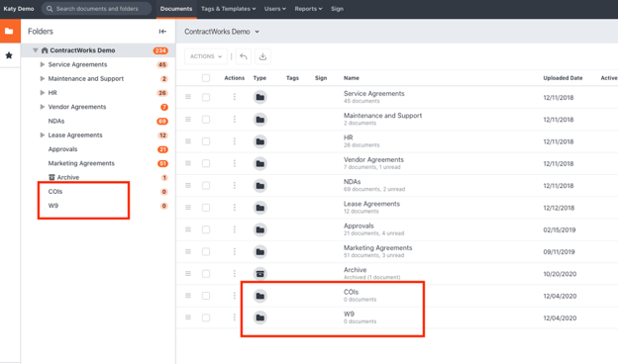Open the Users menu
This screenshot has height=364, width=618.
click(x=274, y=9)
